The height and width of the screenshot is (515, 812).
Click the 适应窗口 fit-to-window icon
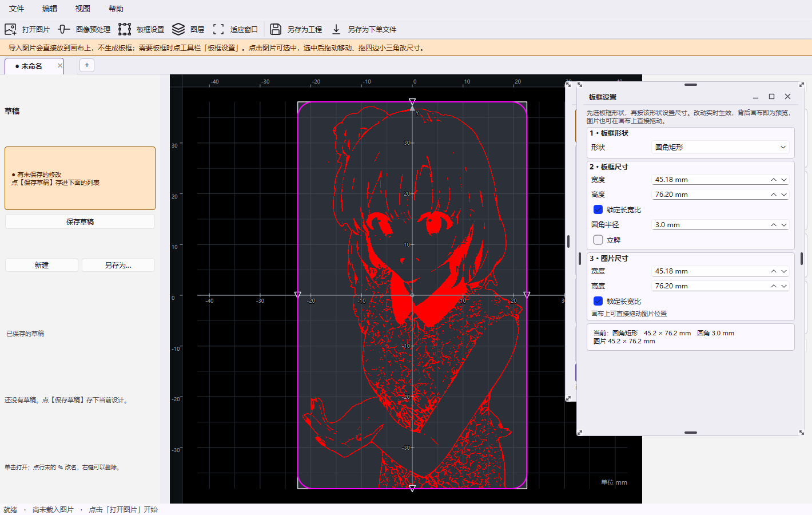pyautogui.click(x=218, y=29)
